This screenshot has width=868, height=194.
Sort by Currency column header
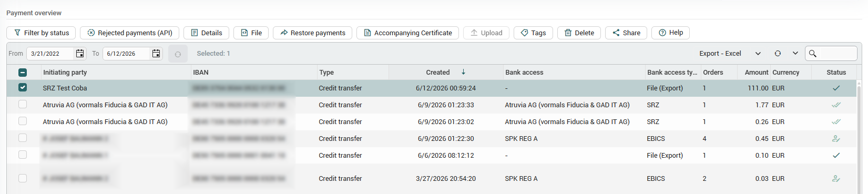click(785, 73)
